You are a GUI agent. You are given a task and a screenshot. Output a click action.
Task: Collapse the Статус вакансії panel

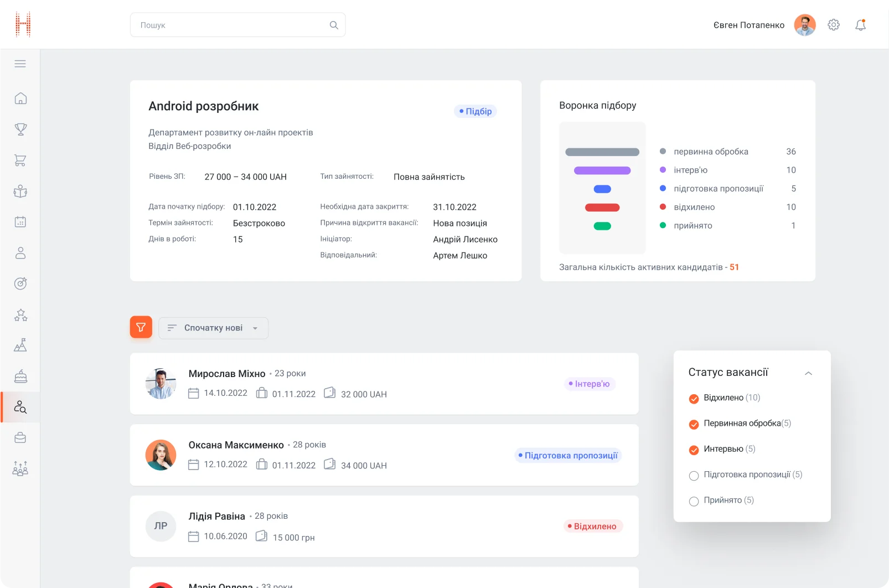[x=808, y=373]
